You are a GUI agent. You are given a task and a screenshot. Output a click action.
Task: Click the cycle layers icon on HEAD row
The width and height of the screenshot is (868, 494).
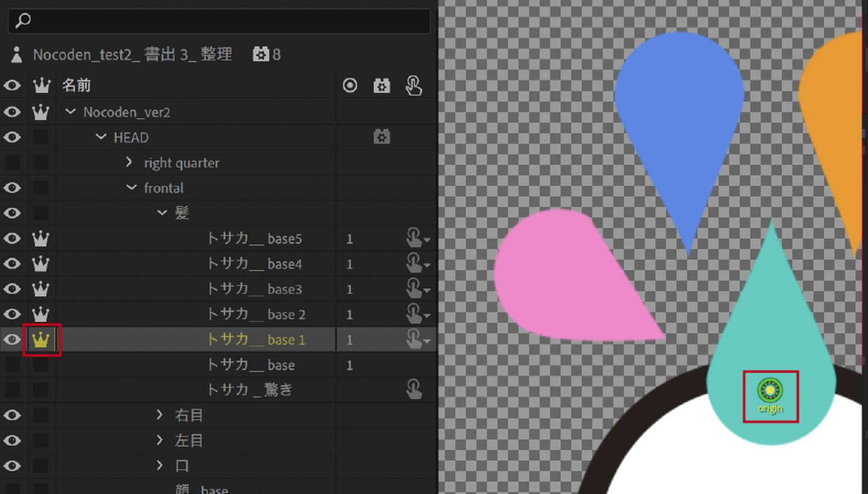(x=381, y=137)
